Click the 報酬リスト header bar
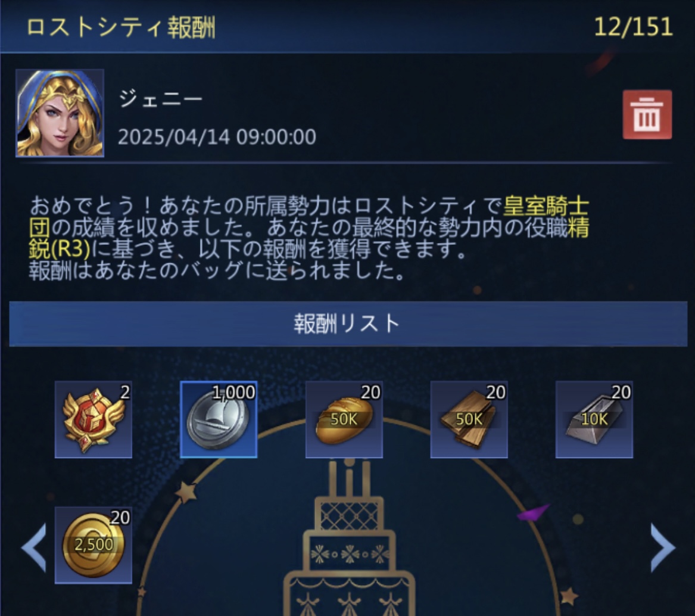The height and width of the screenshot is (616, 695). (x=348, y=323)
